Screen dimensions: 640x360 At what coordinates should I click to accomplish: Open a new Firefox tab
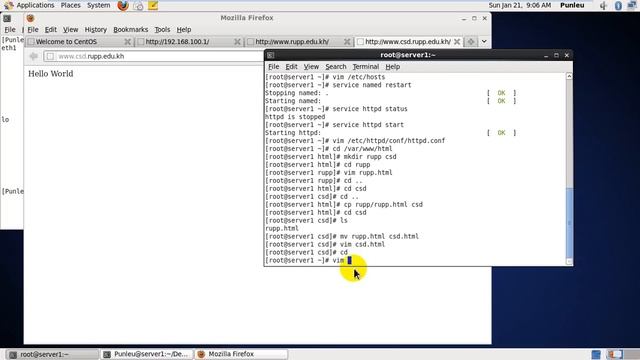pos(471,42)
